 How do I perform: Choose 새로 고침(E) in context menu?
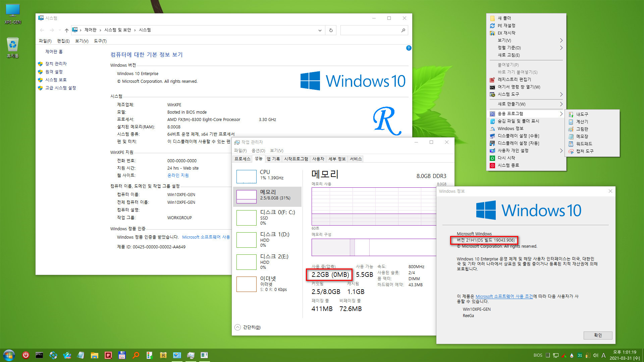pyautogui.click(x=526, y=55)
